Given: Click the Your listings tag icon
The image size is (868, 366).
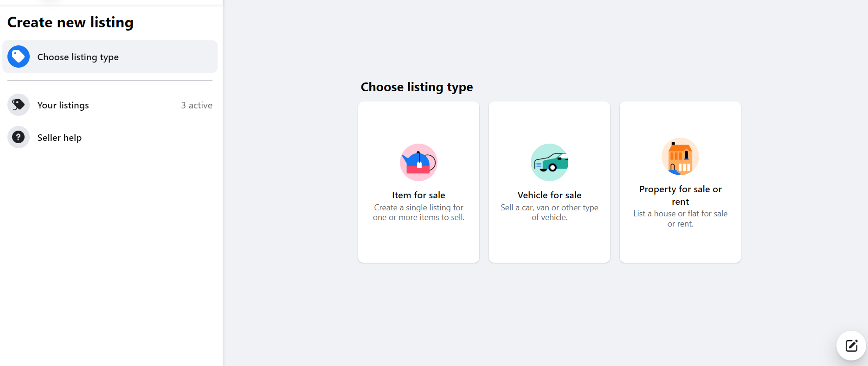Looking at the screenshot, I should 19,105.
